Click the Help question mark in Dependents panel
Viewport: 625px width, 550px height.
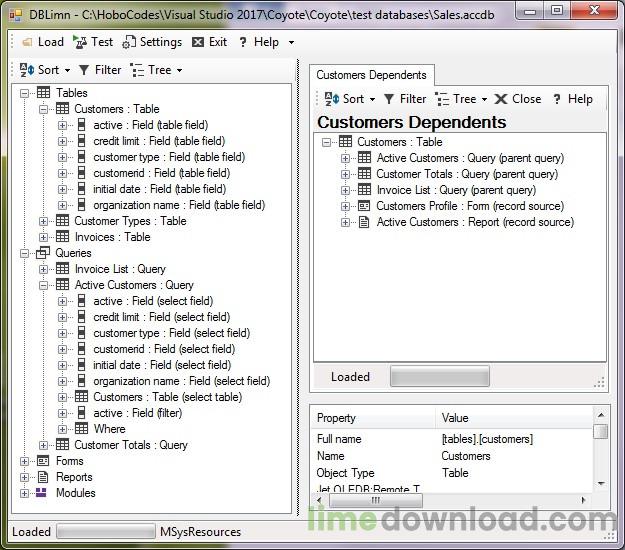click(558, 99)
